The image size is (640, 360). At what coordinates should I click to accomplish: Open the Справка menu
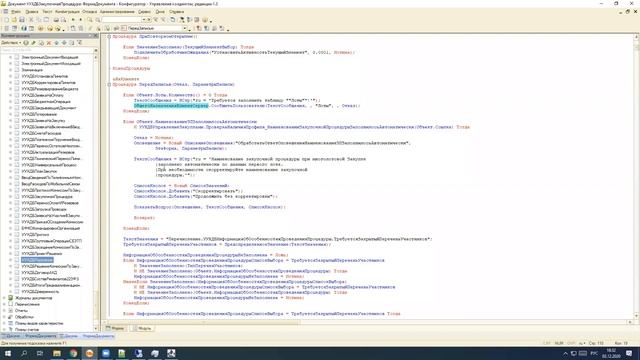[x=176, y=12]
